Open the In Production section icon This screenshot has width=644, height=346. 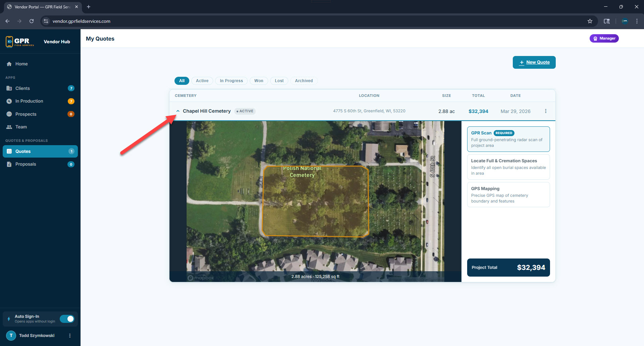(x=9, y=101)
